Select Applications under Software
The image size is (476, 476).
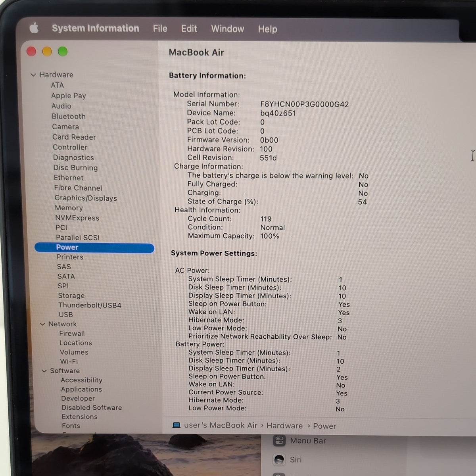click(81, 389)
